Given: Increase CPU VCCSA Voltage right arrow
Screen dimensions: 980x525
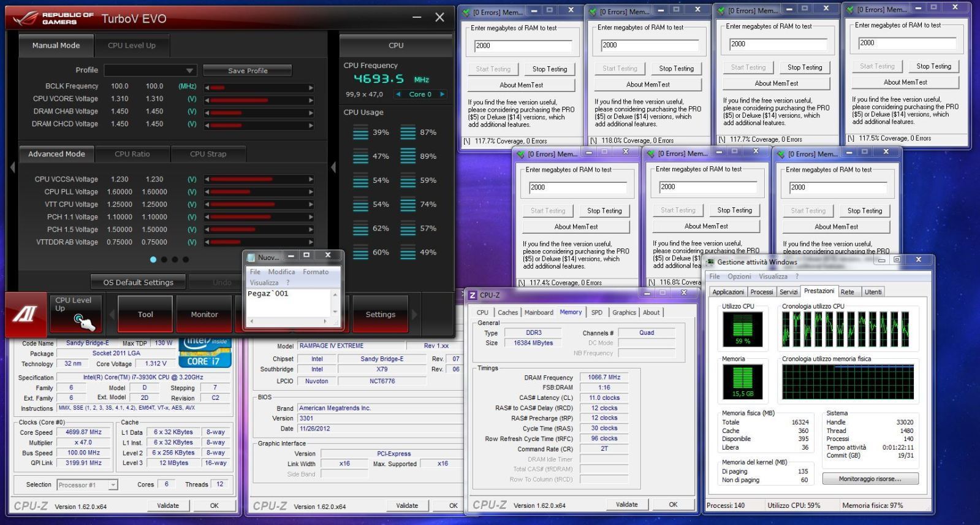Looking at the screenshot, I should pos(311,180).
